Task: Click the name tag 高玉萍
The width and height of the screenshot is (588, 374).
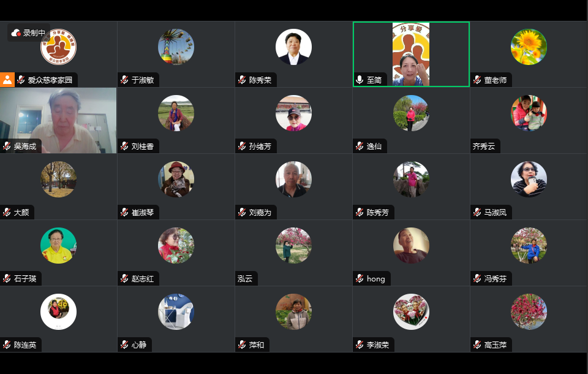Action: pyautogui.click(x=496, y=345)
